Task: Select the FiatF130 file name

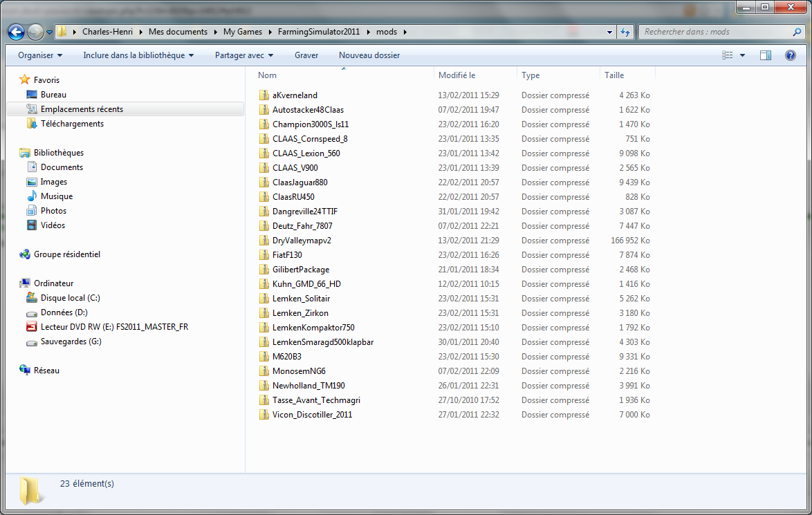Action: click(x=288, y=255)
